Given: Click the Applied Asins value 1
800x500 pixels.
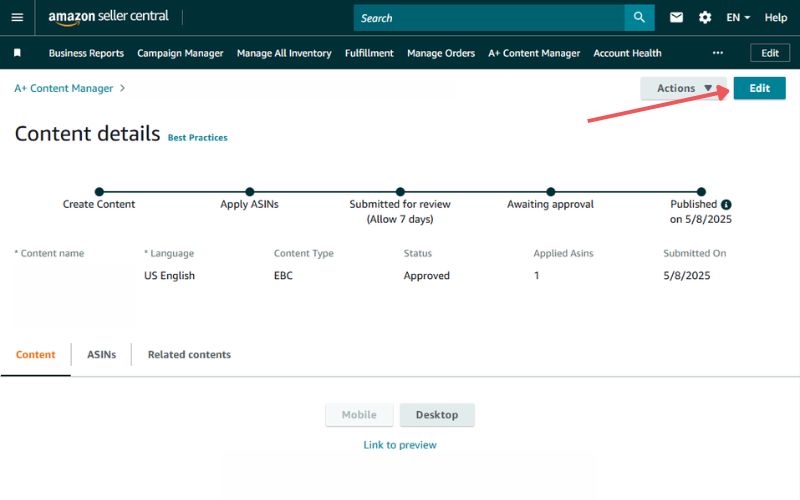Looking at the screenshot, I should pos(537,276).
